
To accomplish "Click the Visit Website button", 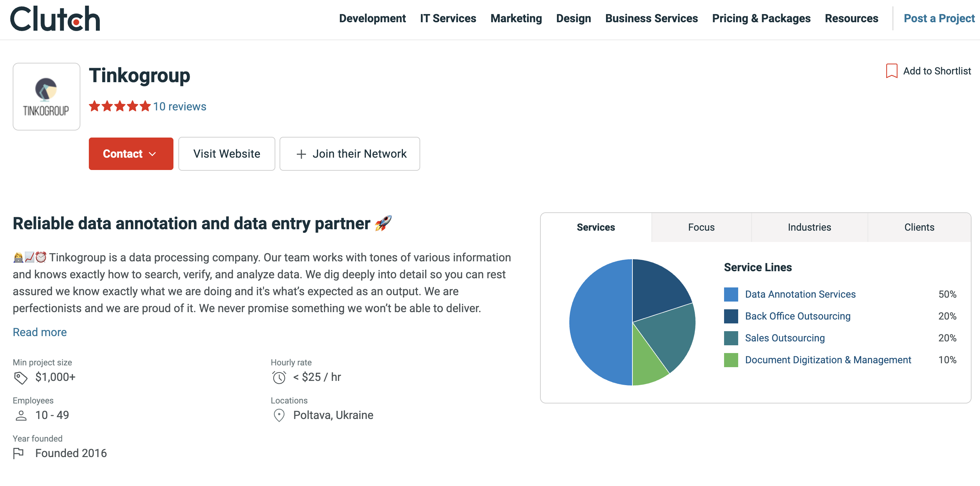I will (227, 154).
